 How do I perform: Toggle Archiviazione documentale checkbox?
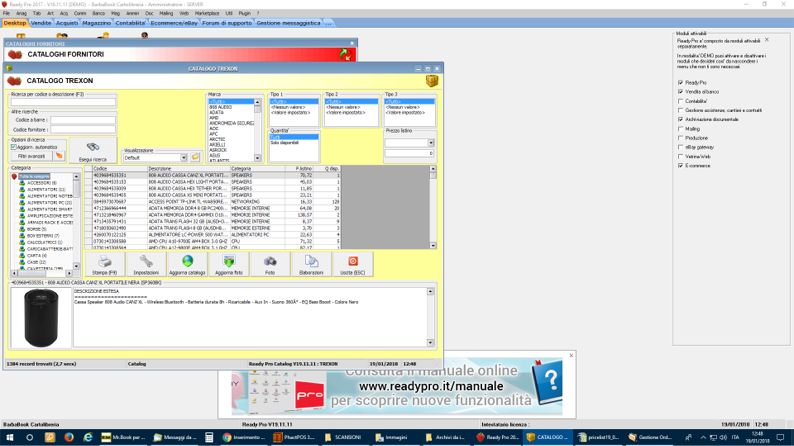click(x=681, y=119)
